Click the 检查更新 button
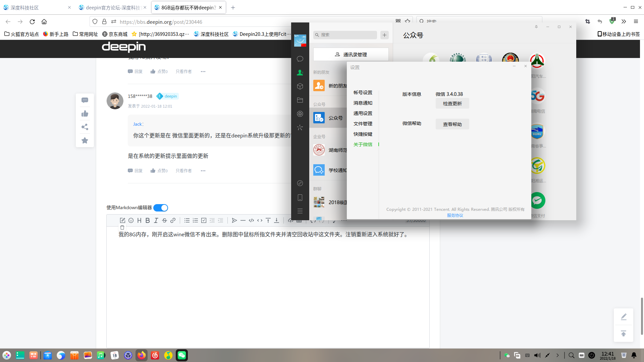Screen dimensions: 644x362 tap(452, 103)
